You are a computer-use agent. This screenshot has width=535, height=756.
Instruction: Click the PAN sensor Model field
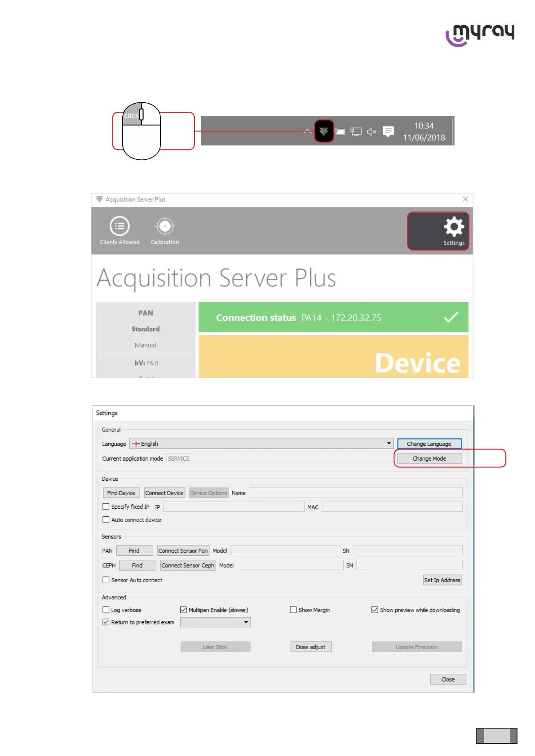pyautogui.click(x=285, y=550)
